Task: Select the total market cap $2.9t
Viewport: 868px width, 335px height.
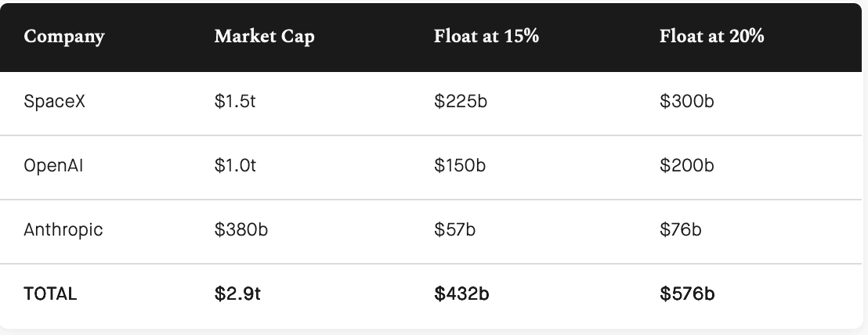Action: pos(237,294)
